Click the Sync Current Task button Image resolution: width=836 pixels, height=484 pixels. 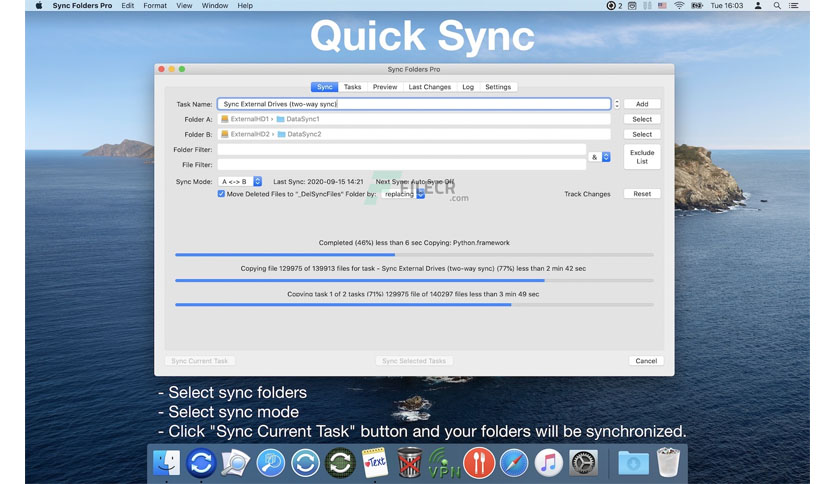click(199, 361)
